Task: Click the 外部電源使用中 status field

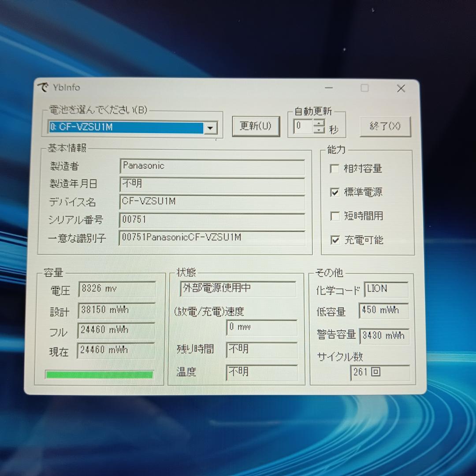Action: tap(238, 288)
